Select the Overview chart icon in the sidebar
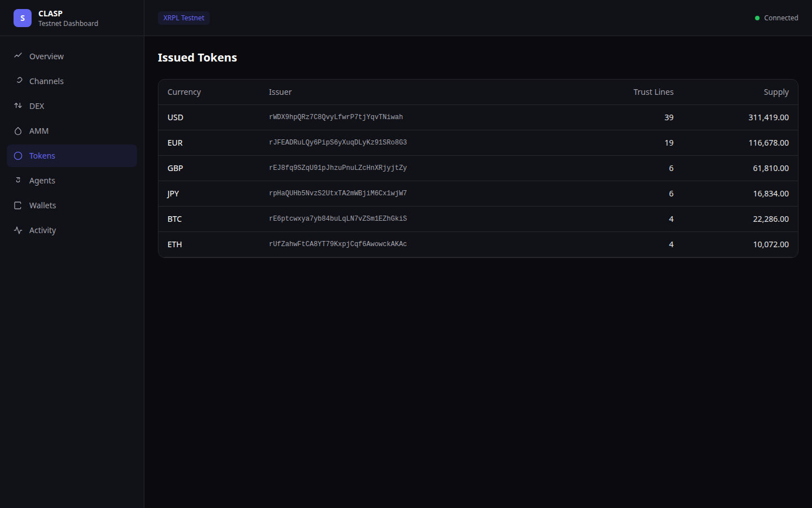 [x=19, y=56]
